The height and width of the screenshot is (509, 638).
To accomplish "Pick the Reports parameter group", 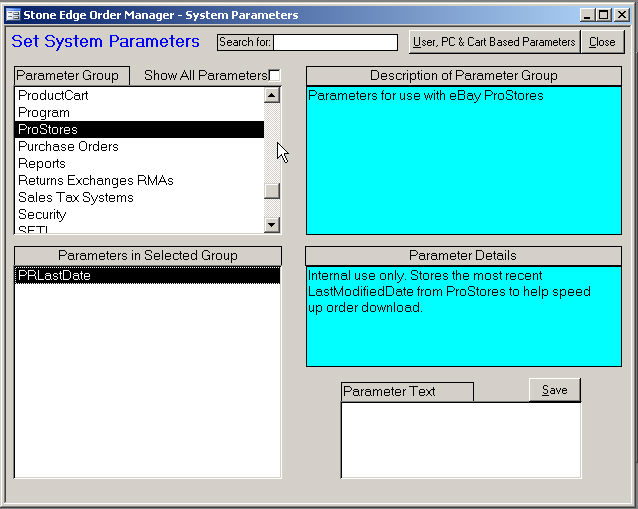I will click(139, 164).
